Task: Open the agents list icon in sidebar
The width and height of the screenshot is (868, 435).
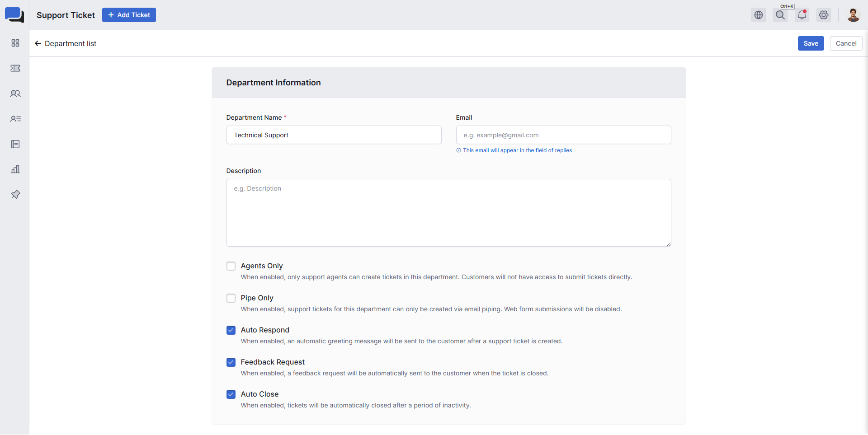Action: [x=15, y=119]
